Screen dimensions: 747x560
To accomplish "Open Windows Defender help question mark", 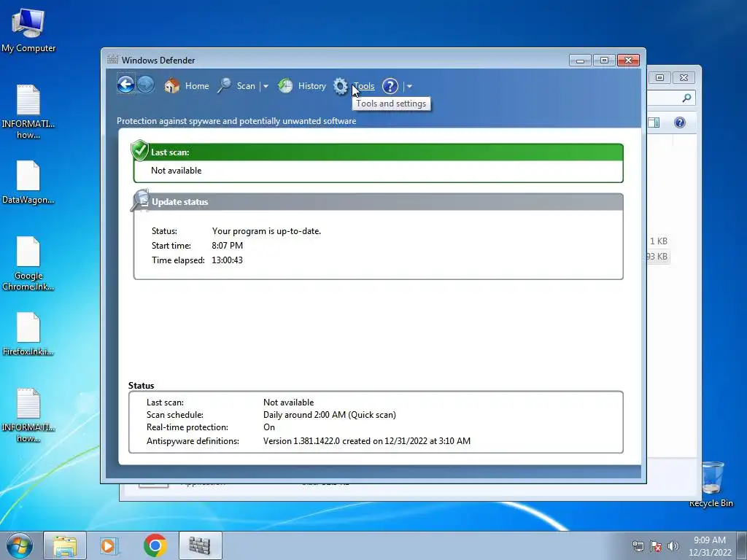I will (x=390, y=86).
